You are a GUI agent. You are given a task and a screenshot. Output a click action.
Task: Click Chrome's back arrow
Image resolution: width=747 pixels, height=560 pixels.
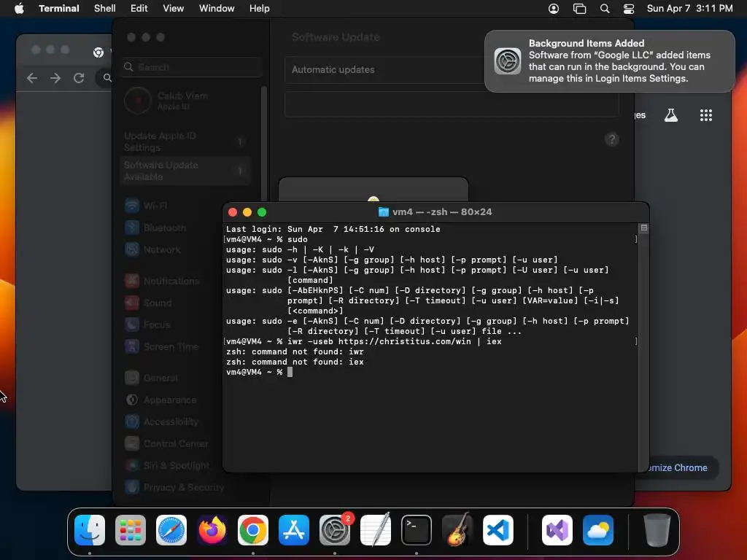pyautogui.click(x=32, y=77)
